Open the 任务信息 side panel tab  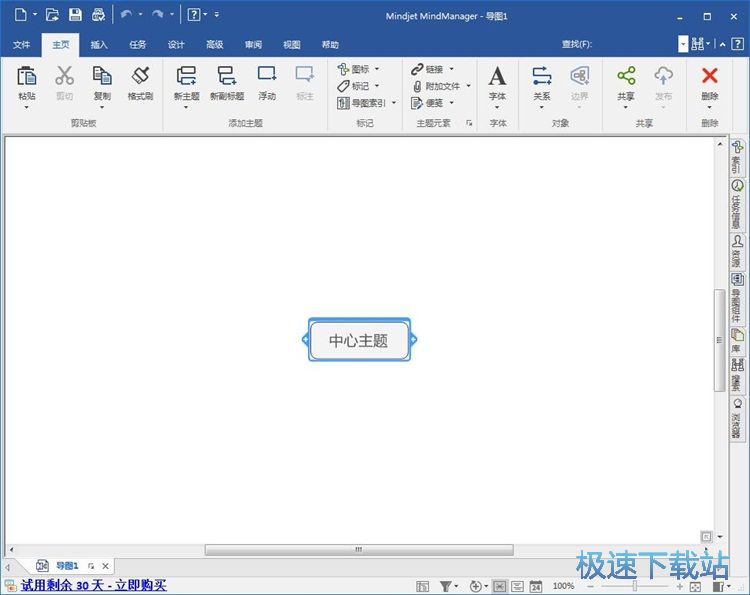[x=737, y=202]
